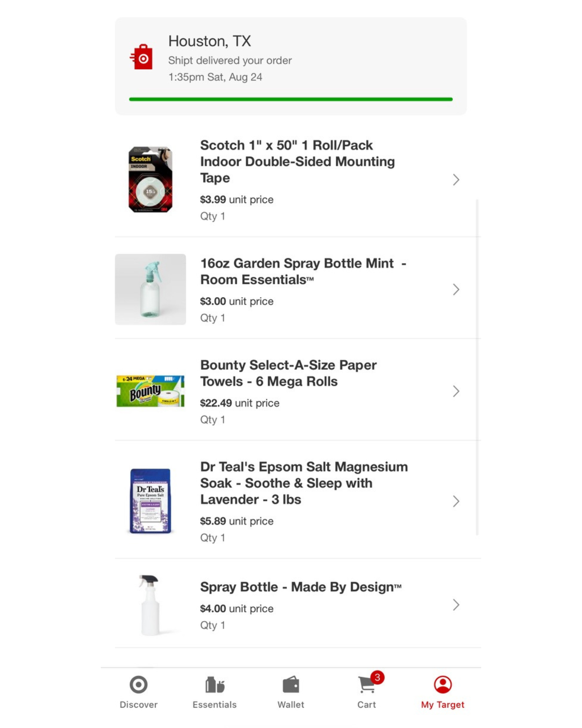The height and width of the screenshot is (728, 582).
Task: Expand the Scotch Mounting Tape item chevron
Action: pyautogui.click(x=456, y=180)
